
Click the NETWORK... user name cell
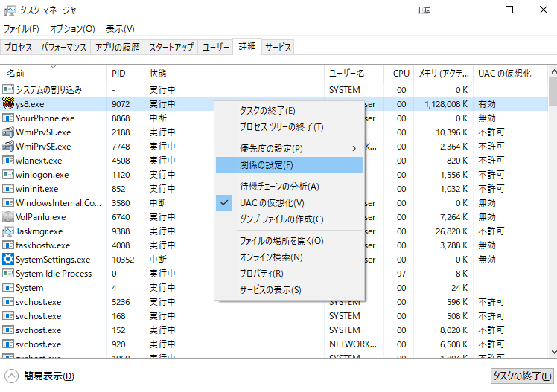(x=353, y=344)
